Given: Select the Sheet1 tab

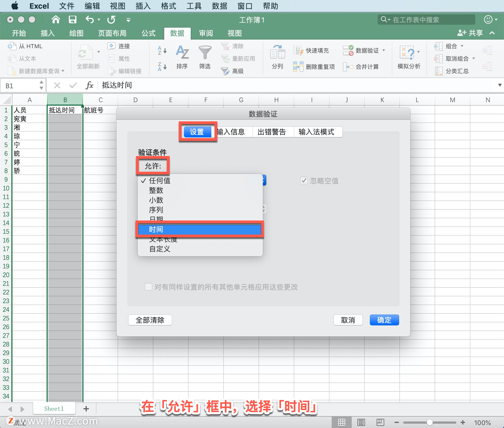Looking at the screenshot, I should pos(54,408).
